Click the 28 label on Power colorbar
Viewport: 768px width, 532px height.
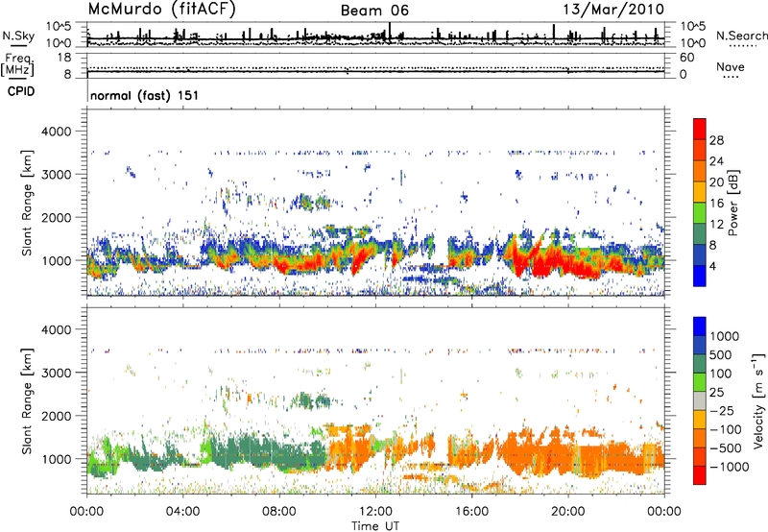point(716,140)
